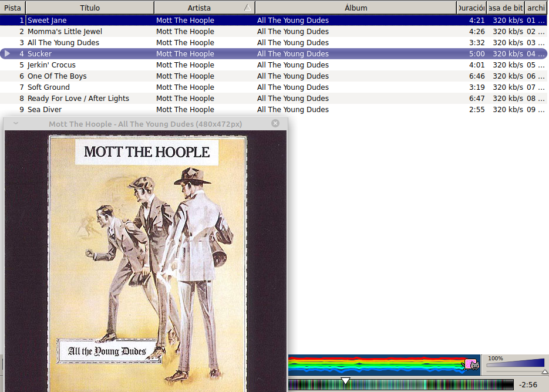Sort by Álbum column header
The width and height of the screenshot is (549, 392).
(x=356, y=8)
